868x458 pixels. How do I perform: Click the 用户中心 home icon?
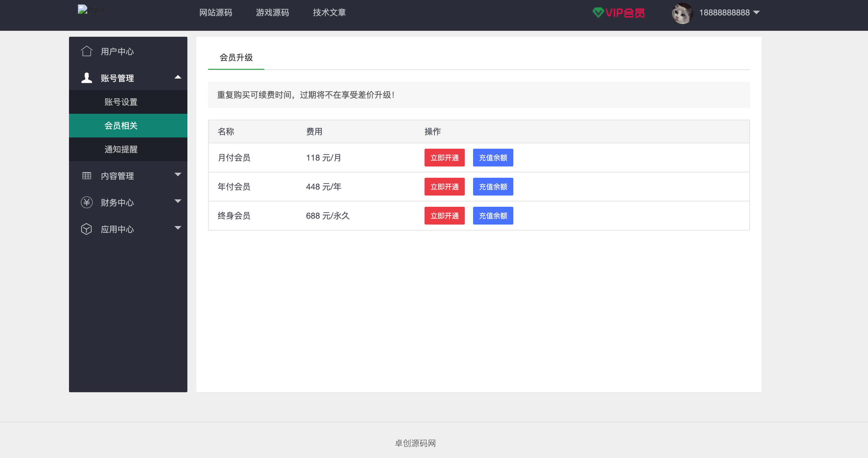(87, 51)
